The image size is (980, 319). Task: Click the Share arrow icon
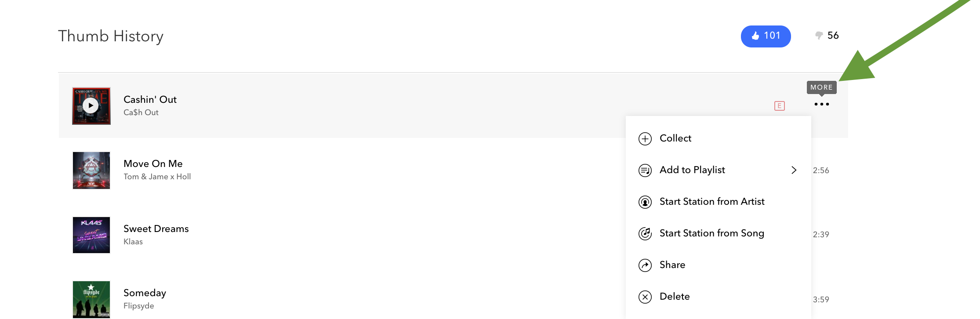pos(645,265)
